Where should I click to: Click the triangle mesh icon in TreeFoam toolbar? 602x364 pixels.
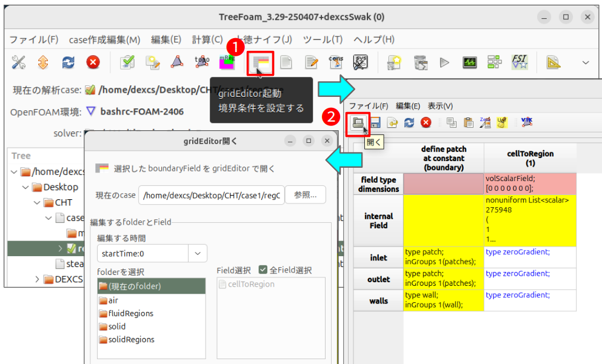[177, 62]
